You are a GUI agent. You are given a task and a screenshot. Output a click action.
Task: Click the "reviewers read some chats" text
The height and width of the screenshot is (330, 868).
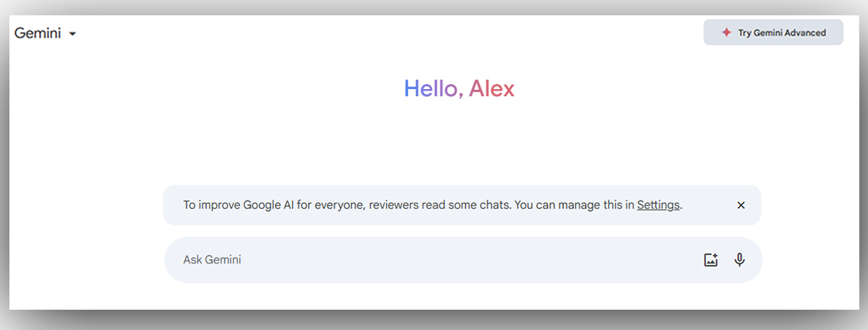click(440, 205)
